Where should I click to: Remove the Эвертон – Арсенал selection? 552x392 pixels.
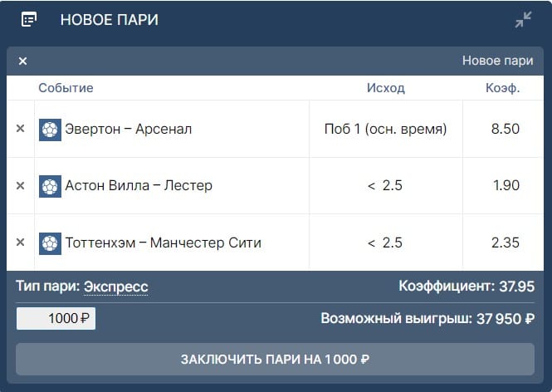[x=21, y=129]
